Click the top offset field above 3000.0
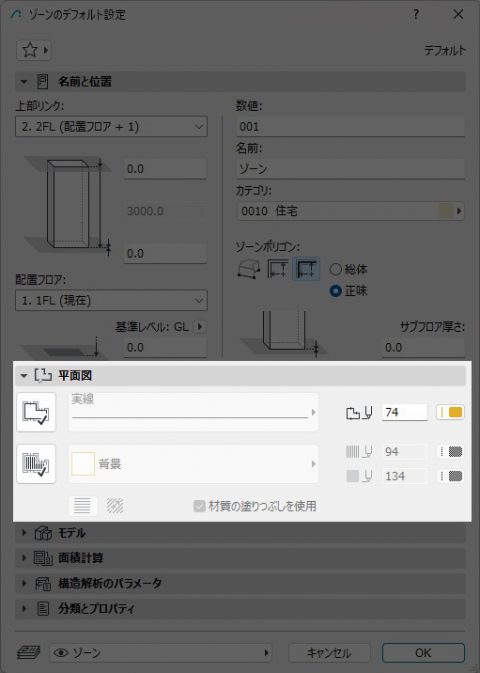This screenshot has width=480, height=673. point(165,169)
